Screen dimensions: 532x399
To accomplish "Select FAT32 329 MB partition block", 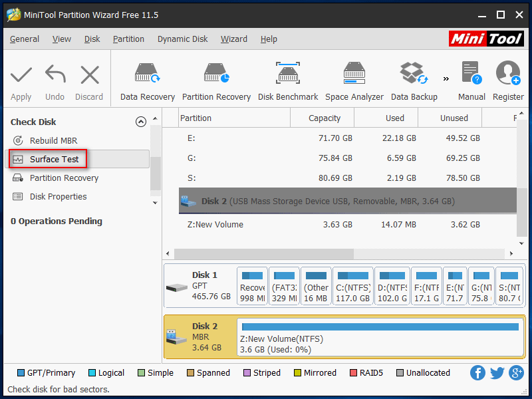I will point(284,287).
